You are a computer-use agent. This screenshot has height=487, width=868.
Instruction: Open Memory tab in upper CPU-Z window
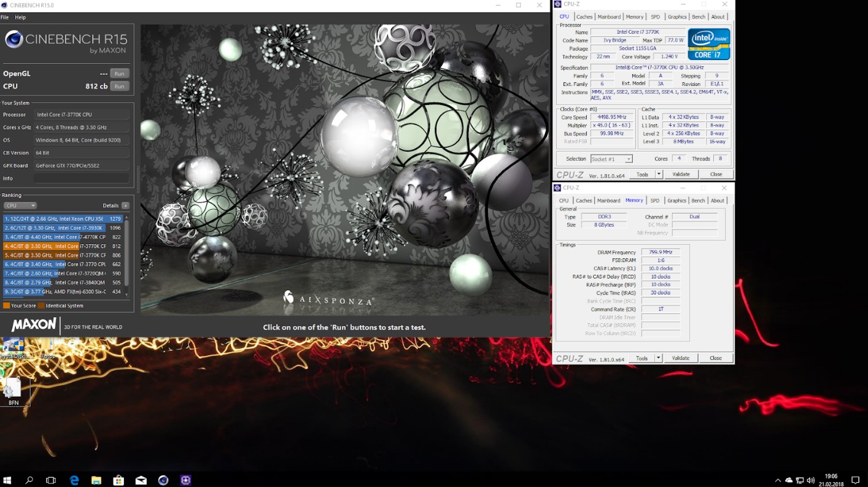(635, 17)
